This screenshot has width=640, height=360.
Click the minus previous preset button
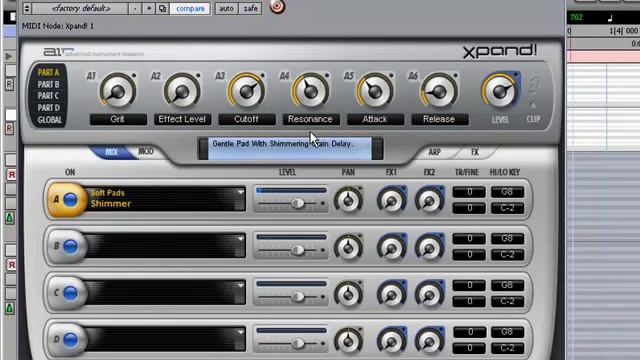tap(135, 8)
